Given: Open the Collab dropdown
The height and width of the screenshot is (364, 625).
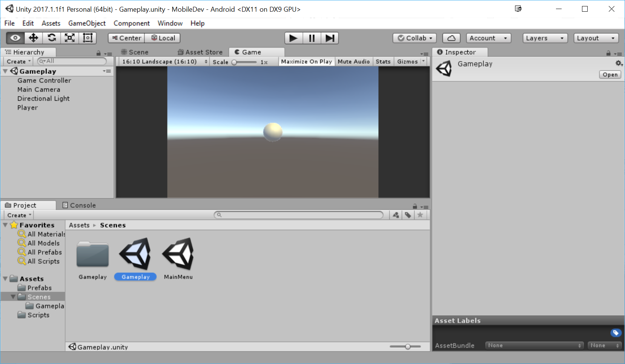Looking at the screenshot, I should click(415, 38).
